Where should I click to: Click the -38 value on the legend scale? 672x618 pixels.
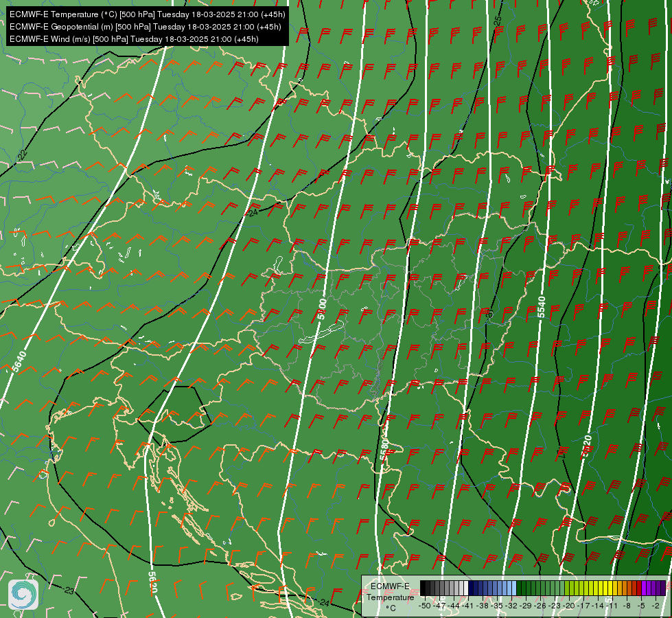[x=482, y=606]
